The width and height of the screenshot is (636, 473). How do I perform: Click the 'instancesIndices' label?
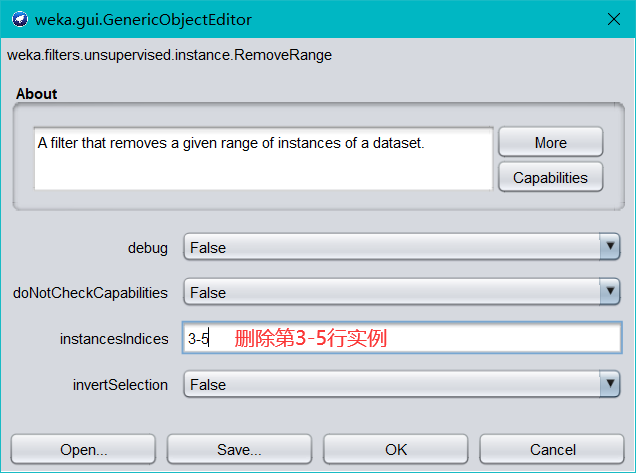(114, 339)
